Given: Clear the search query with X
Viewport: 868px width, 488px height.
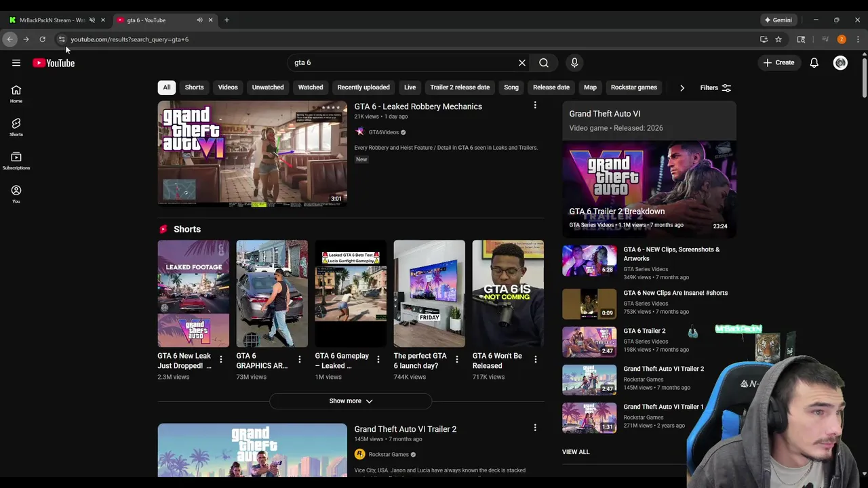Looking at the screenshot, I should point(522,63).
